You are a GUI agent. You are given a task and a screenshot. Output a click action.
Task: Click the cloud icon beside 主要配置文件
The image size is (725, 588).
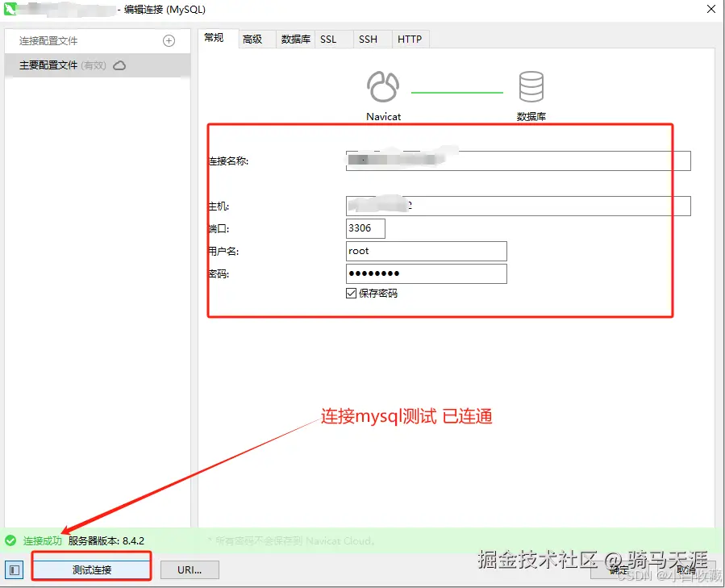119,65
